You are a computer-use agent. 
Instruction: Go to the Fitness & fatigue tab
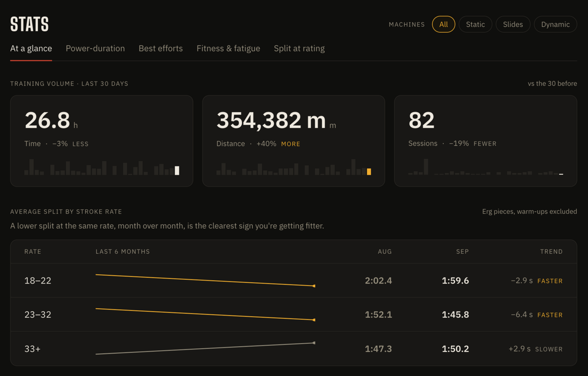(228, 48)
